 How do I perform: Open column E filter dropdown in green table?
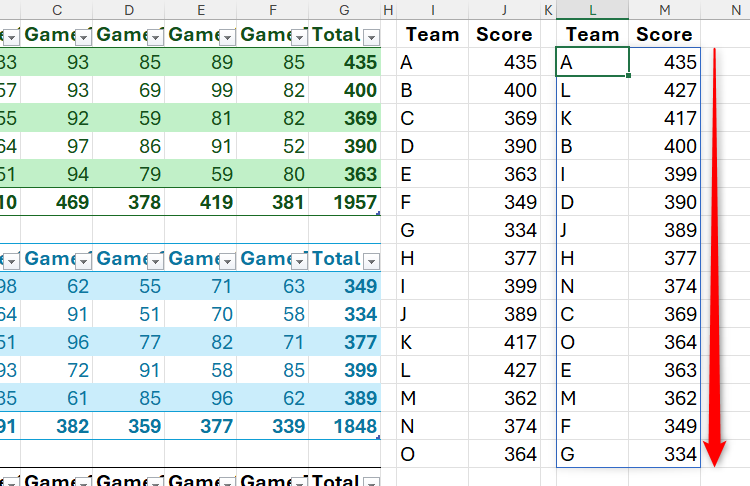[227, 36]
